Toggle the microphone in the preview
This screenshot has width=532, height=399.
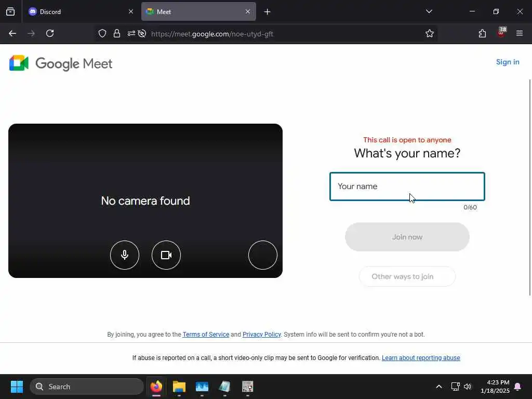(x=125, y=255)
